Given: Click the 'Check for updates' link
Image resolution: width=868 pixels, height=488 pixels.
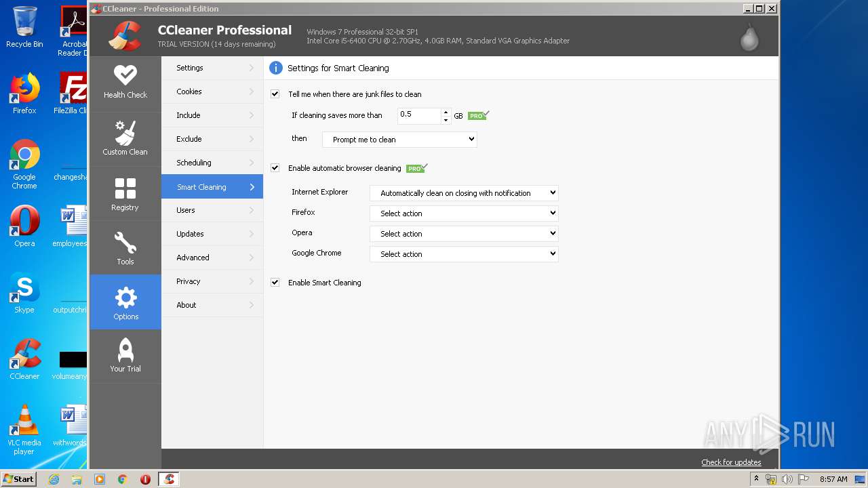Looking at the screenshot, I should [x=731, y=462].
